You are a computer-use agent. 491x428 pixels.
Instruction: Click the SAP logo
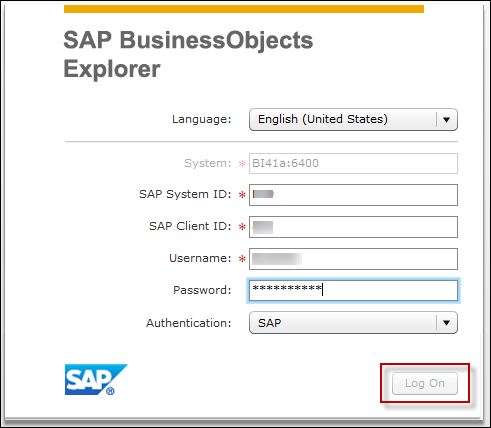(x=96, y=380)
